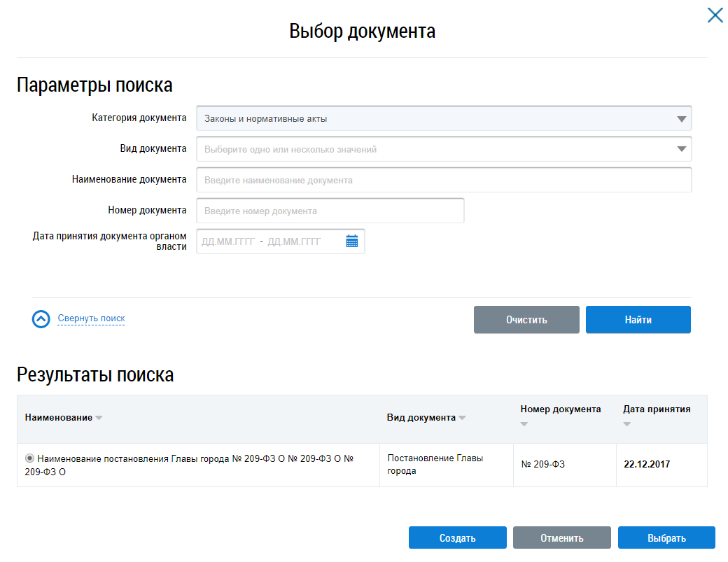
Task: Sort by Дата принятия arrow
Action: (627, 425)
